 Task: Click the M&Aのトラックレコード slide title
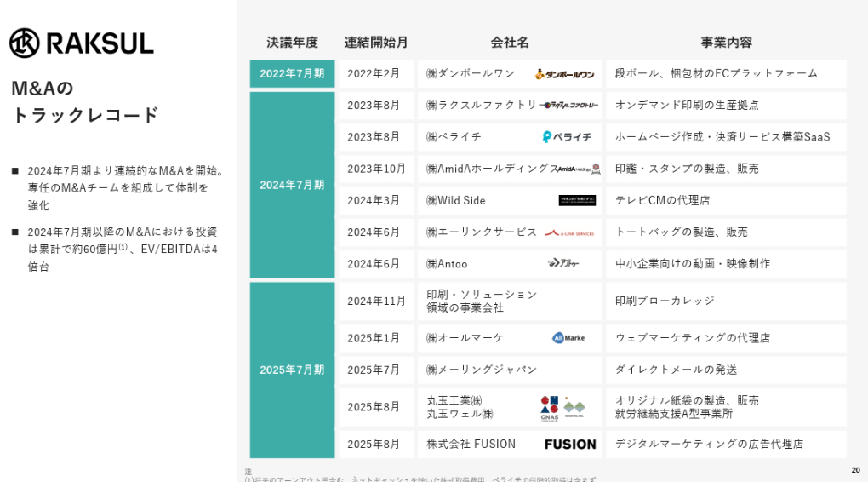[85, 101]
